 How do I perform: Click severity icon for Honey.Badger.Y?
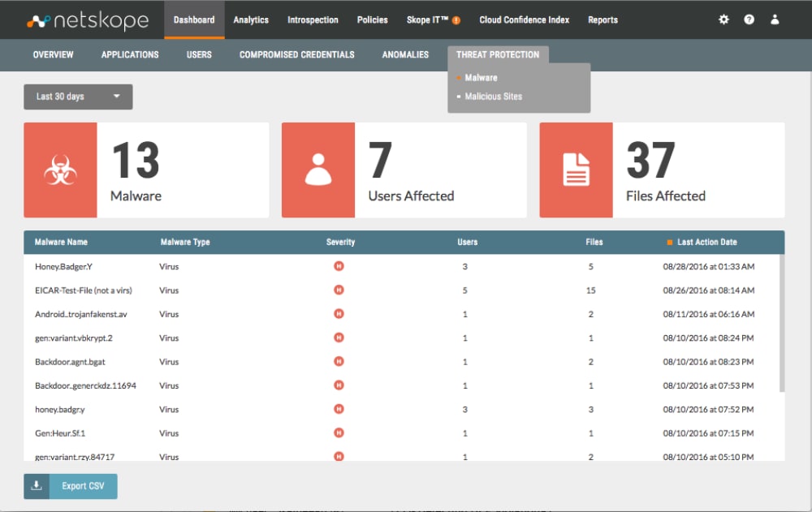[x=339, y=267]
